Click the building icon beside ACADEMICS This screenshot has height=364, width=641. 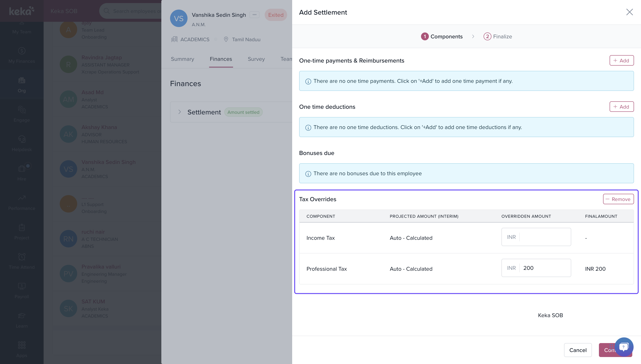[x=174, y=39]
